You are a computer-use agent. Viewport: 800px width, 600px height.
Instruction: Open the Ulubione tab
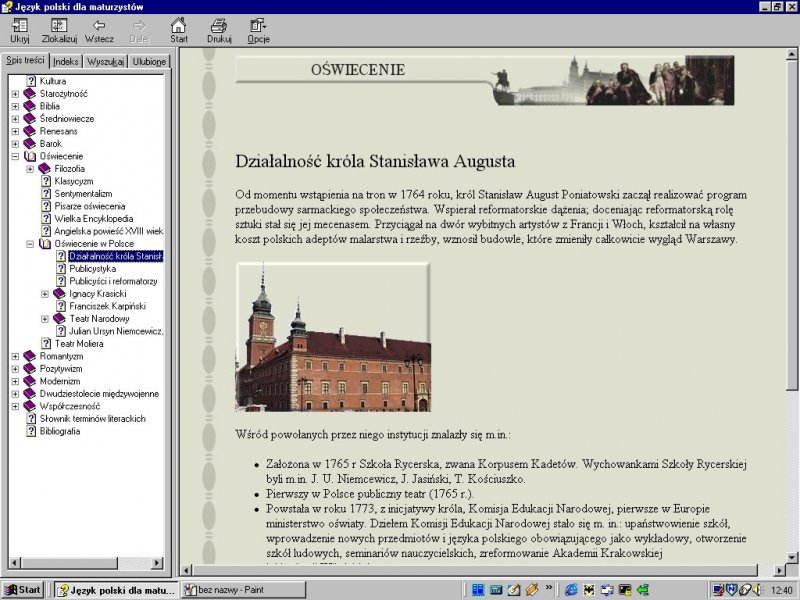point(149,61)
